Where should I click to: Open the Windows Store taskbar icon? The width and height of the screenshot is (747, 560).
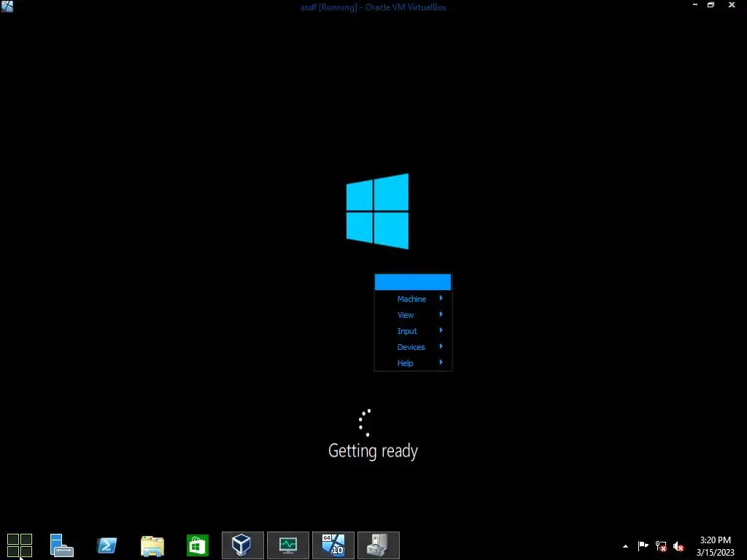pos(198,545)
